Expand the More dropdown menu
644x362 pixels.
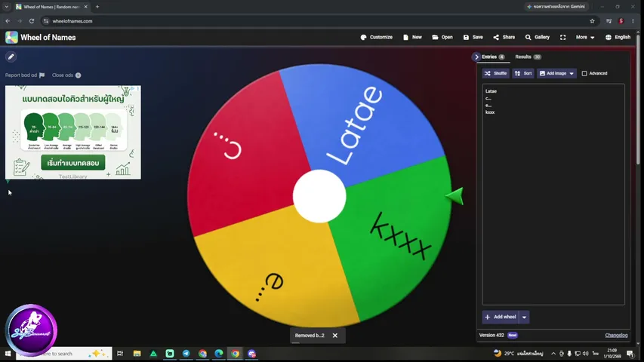[585, 38]
